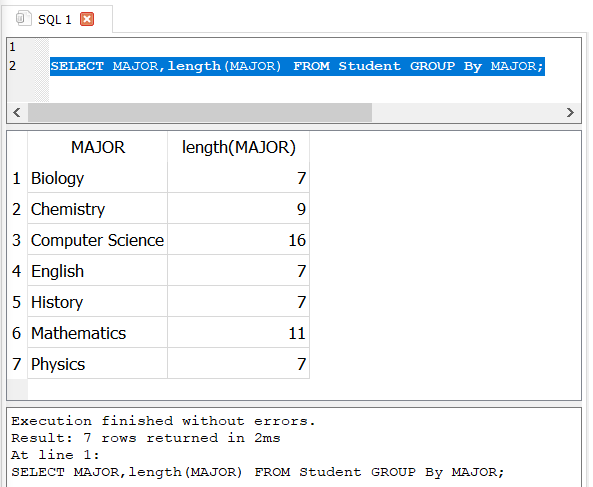This screenshot has height=487, width=593.
Task: Close the SQL 1 tab
Action: 87,19
